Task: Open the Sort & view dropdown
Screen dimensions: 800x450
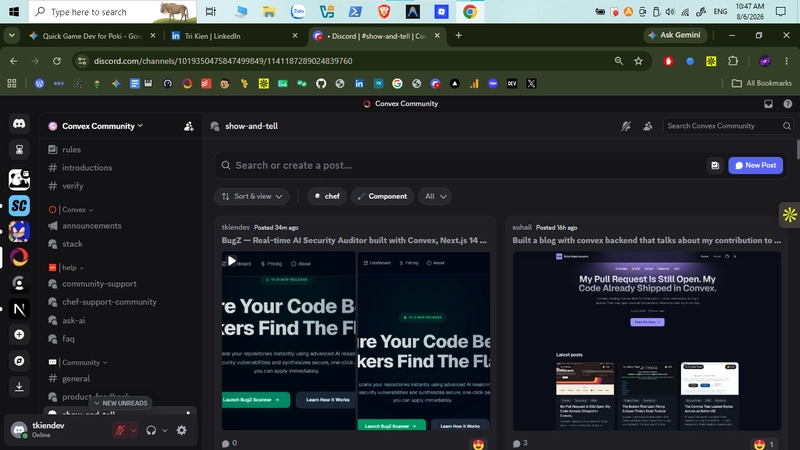Action: click(x=252, y=196)
